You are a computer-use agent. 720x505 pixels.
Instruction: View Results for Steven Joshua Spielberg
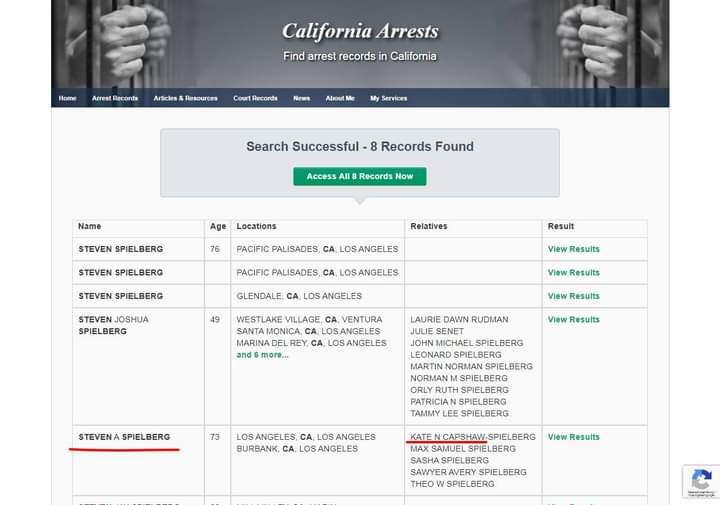[573, 320]
